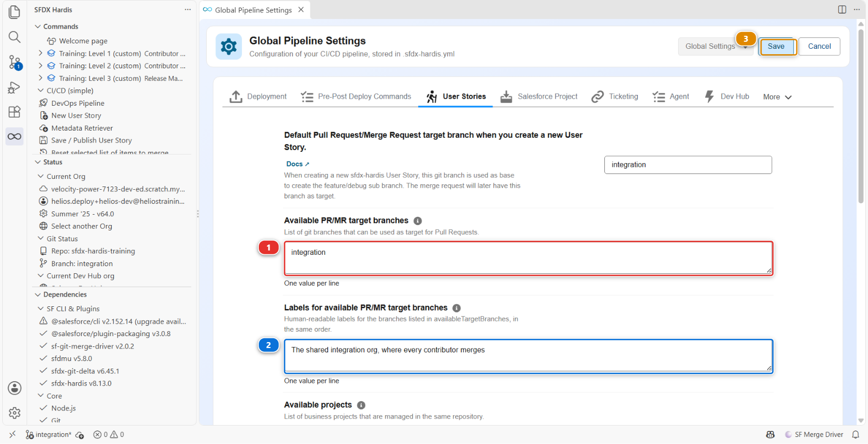The height and width of the screenshot is (444, 868).
Task: Expand Training: Level 1 (custom)
Action: point(40,53)
